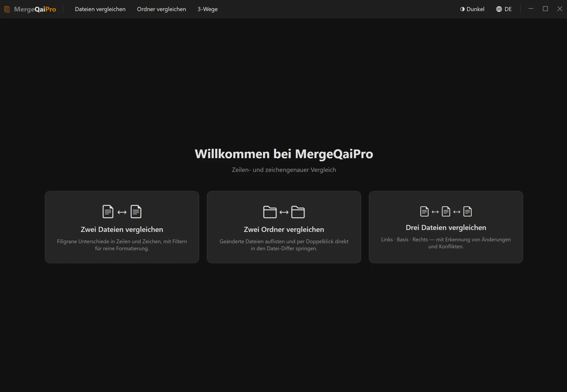
Task: Maximize the MergeQaiPro window
Action: pos(545,9)
